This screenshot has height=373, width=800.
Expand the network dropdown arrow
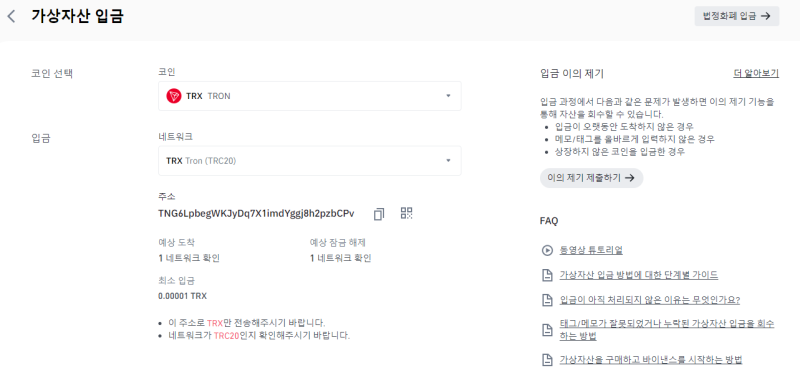click(448, 161)
